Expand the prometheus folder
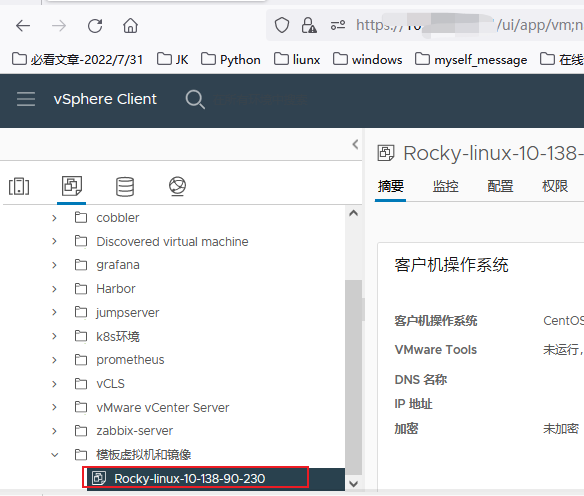584x496 pixels. pos(54,360)
